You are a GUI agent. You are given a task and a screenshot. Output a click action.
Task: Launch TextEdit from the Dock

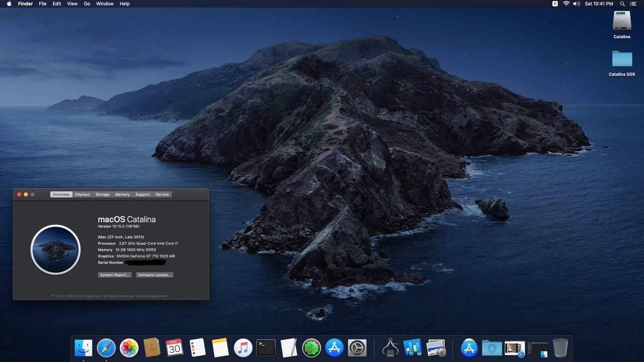(x=289, y=347)
